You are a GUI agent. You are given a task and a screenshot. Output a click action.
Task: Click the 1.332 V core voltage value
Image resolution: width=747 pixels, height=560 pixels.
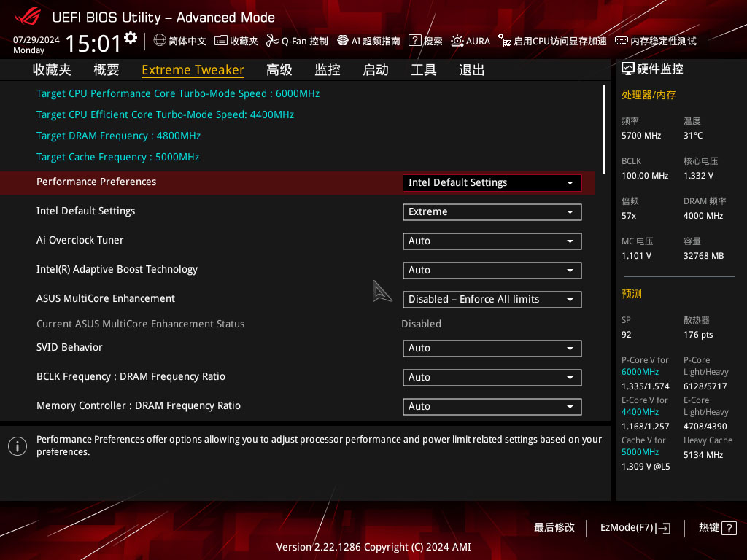click(698, 176)
